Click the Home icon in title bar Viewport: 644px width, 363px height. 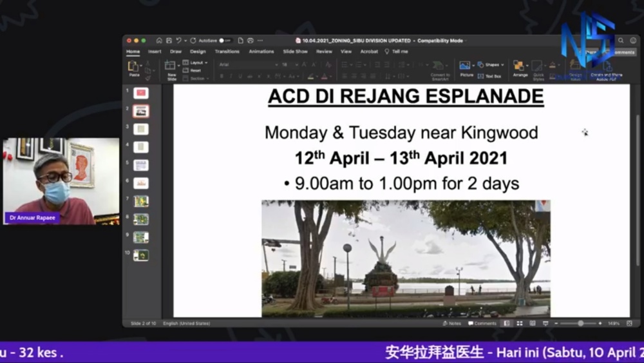point(159,41)
